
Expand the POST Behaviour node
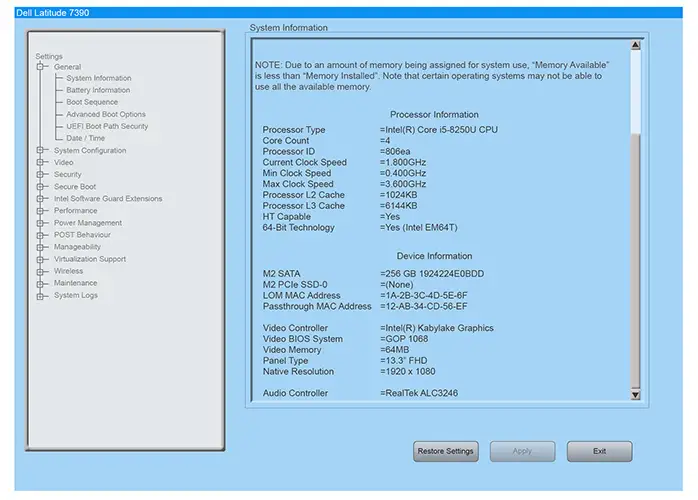pos(40,235)
